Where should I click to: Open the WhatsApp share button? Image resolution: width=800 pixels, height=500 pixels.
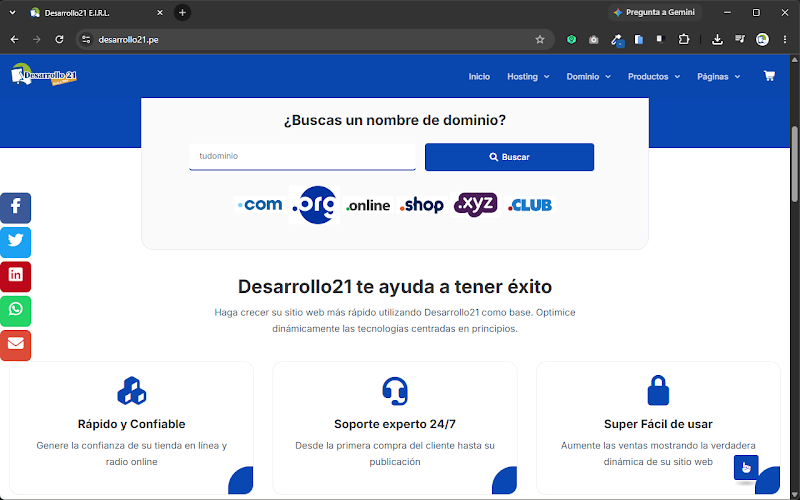15,310
